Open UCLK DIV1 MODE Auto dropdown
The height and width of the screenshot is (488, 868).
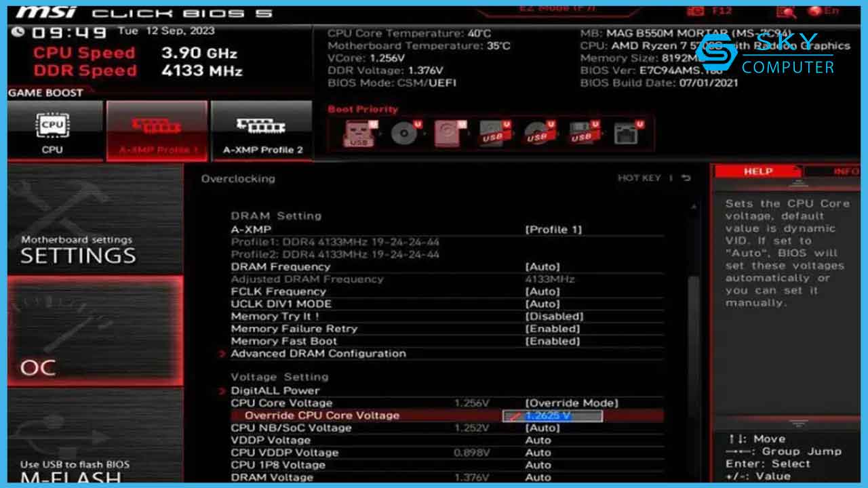click(542, 304)
